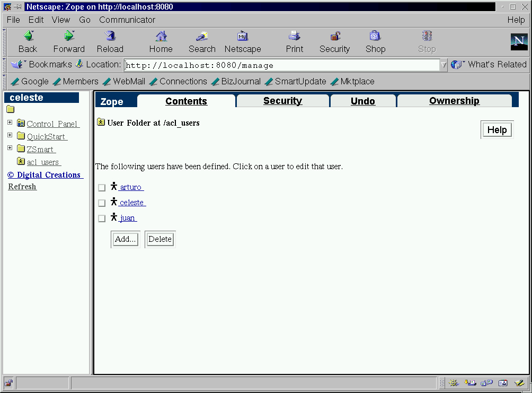Expand the ZSmart tree node
532x393 pixels.
pyautogui.click(x=10, y=148)
